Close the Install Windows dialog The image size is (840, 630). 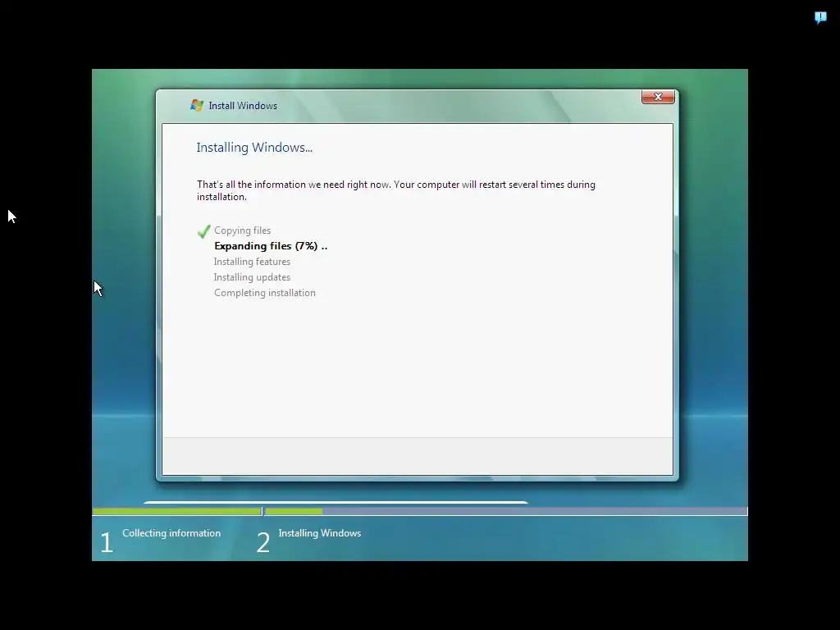658,97
